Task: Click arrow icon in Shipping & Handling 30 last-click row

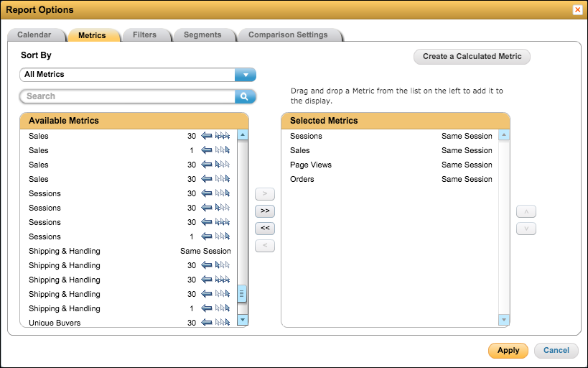Action: click(x=207, y=294)
